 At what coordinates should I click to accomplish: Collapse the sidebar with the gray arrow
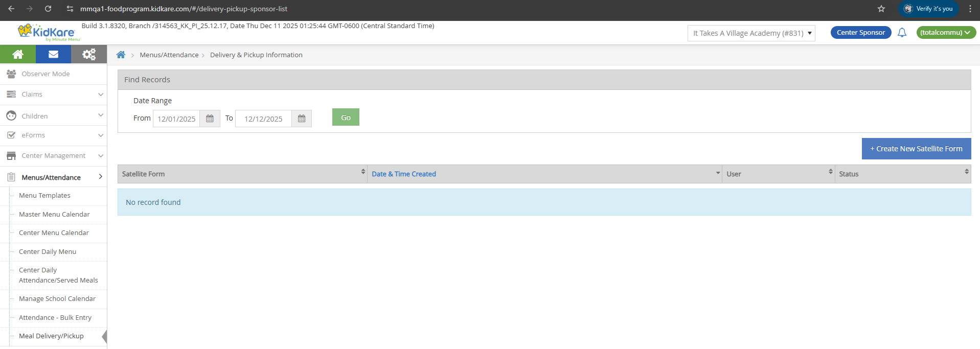pyautogui.click(x=104, y=336)
